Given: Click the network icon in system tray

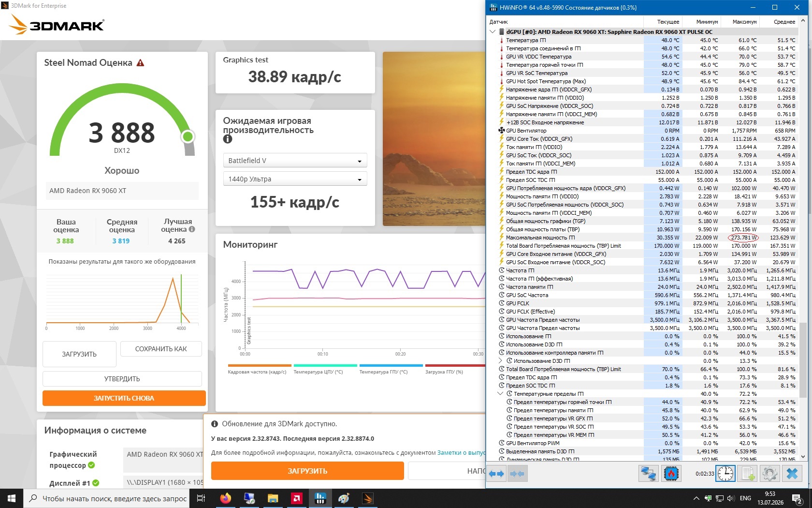Looking at the screenshot, I should 719,498.
